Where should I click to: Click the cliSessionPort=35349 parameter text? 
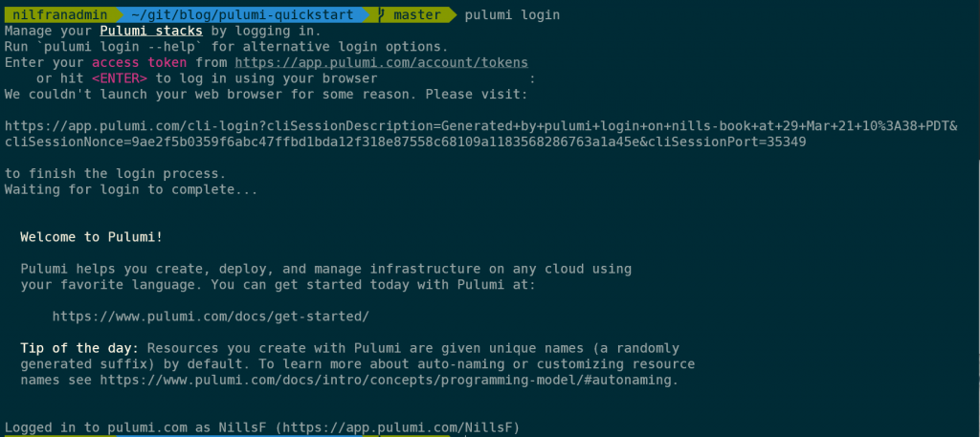[727, 142]
